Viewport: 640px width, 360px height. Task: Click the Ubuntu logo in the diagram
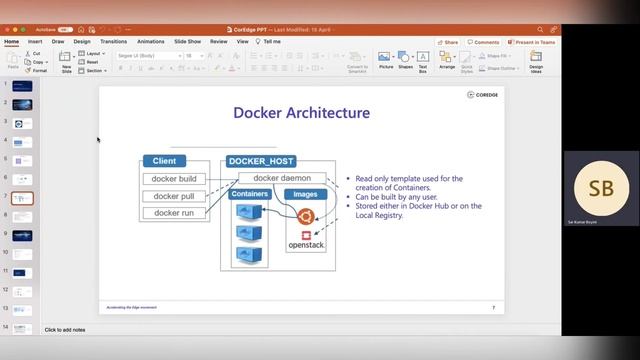point(305,216)
